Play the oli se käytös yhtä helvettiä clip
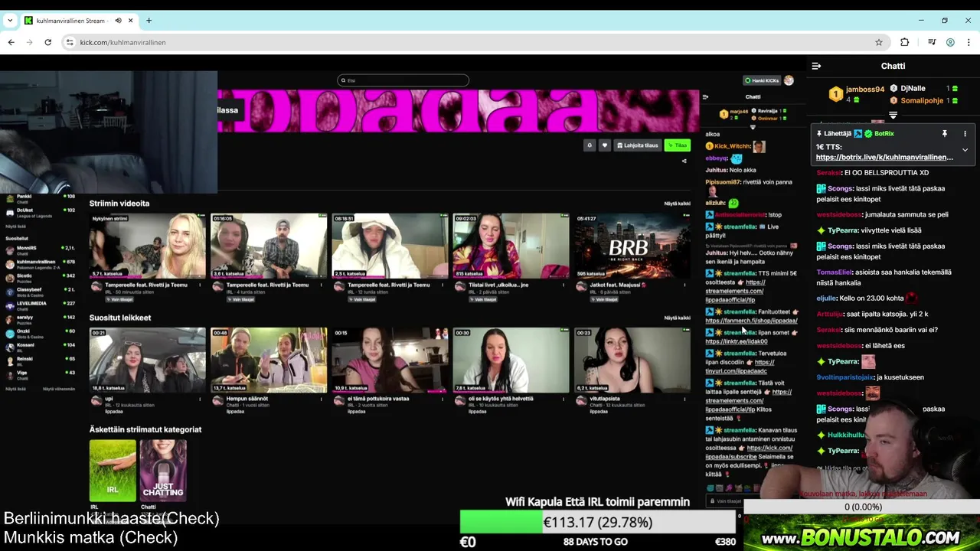Screen dimensions: 980x551 (511, 360)
